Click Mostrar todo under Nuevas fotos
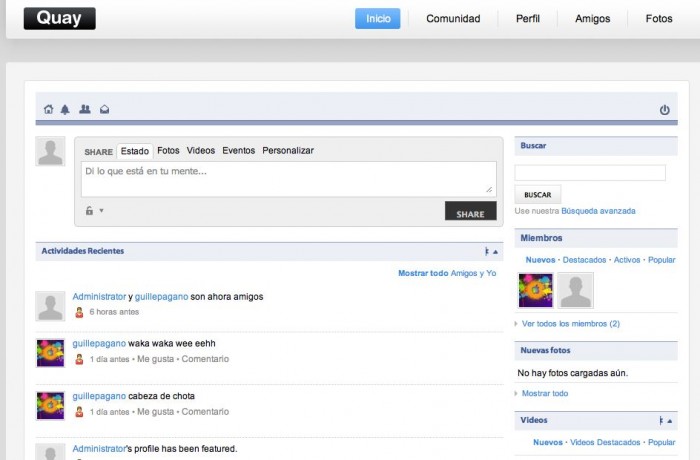Viewport: 700px width, 460px height. [x=545, y=393]
